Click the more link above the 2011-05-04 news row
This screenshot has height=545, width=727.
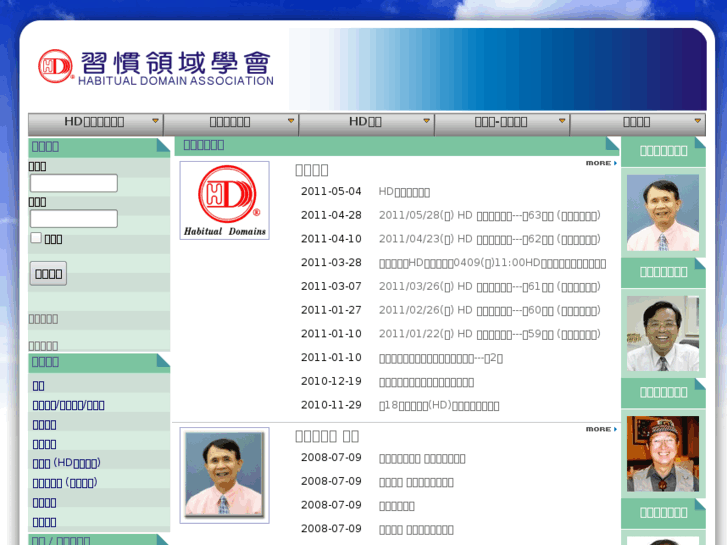[601, 163]
